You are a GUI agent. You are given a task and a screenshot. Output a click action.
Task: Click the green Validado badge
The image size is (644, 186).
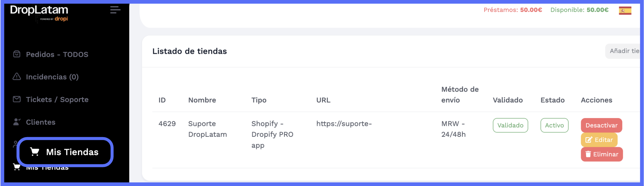pos(510,125)
